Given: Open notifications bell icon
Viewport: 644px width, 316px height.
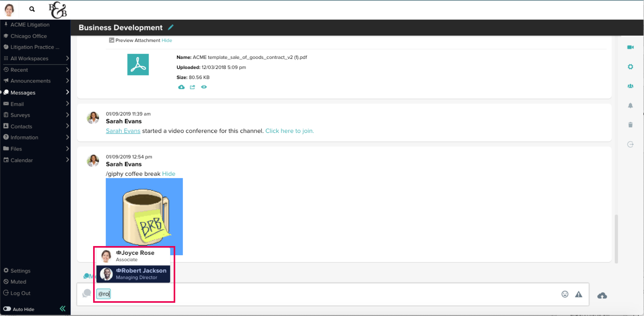Looking at the screenshot, I should pos(630,106).
